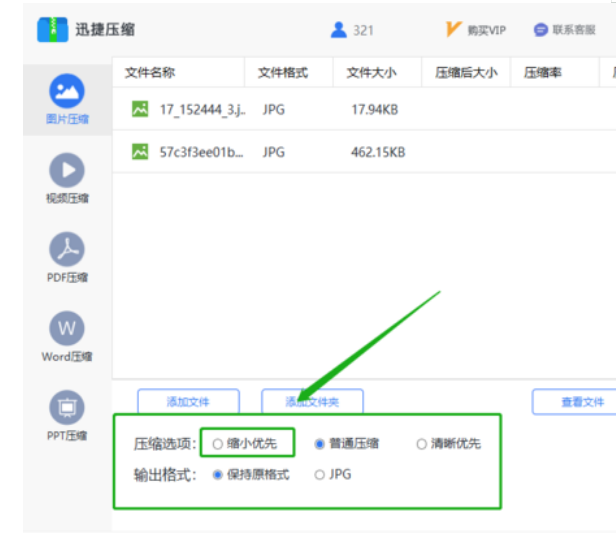The height and width of the screenshot is (537, 616).
Task: Click the 迅捷压缩 app logo icon
Action: coord(53,29)
